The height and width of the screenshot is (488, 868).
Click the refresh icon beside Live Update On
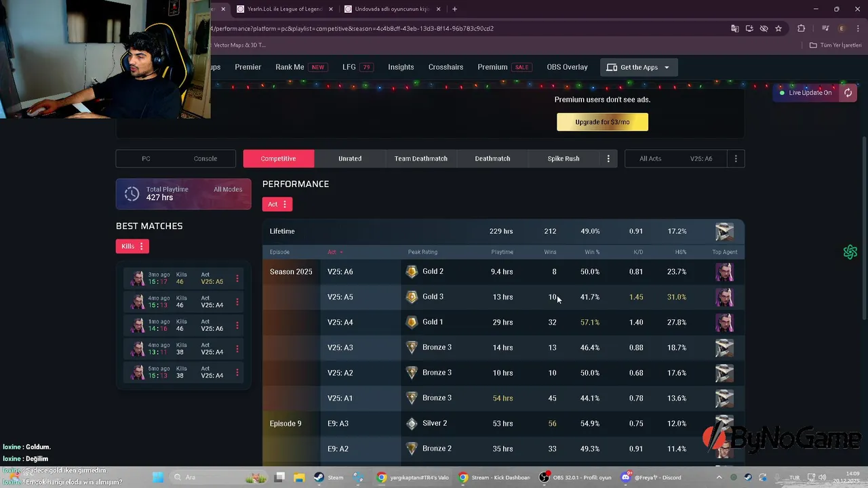pyautogui.click(x=848, y=93)
